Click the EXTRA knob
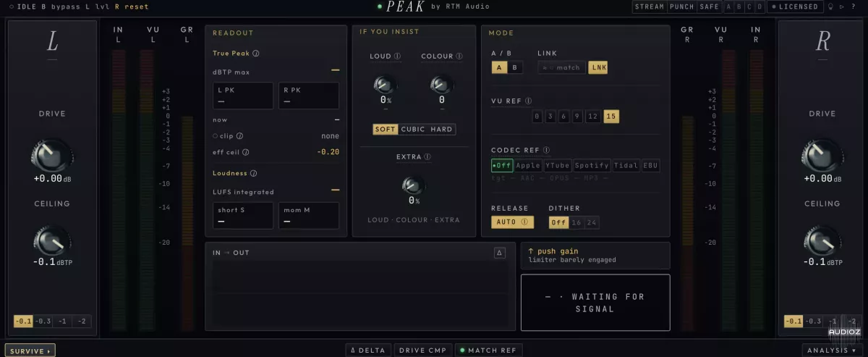 click(x=414, y=184)
